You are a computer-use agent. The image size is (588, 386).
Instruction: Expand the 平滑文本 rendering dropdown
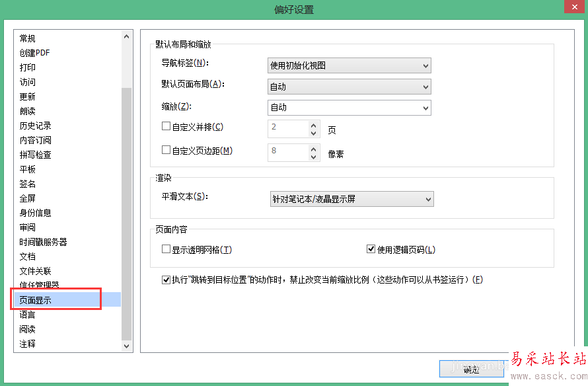351,198
